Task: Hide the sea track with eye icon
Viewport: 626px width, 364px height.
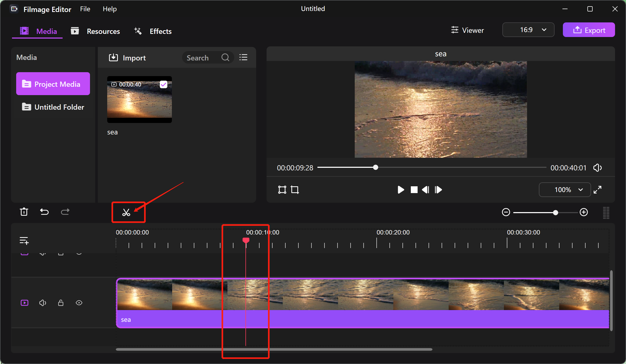Action: [x=79, y=303]
